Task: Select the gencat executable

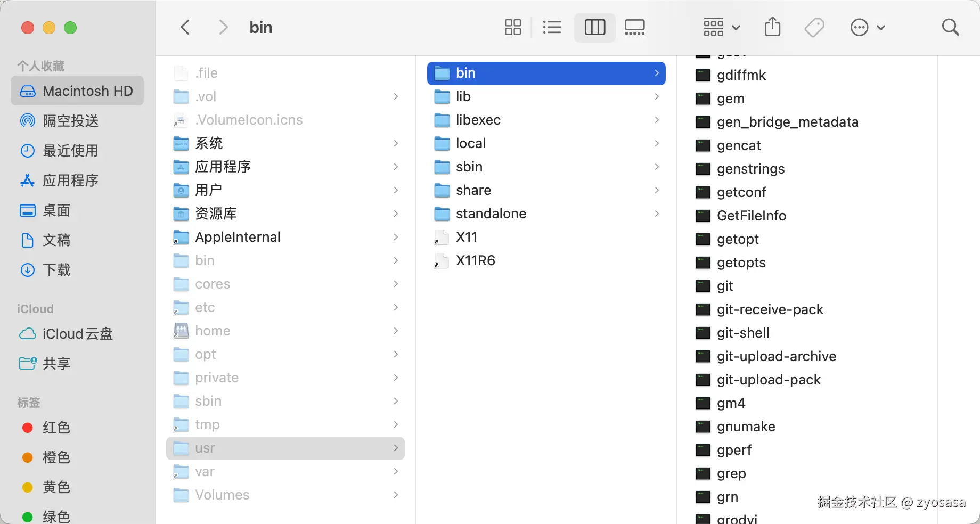Action: tap(807, 145)
